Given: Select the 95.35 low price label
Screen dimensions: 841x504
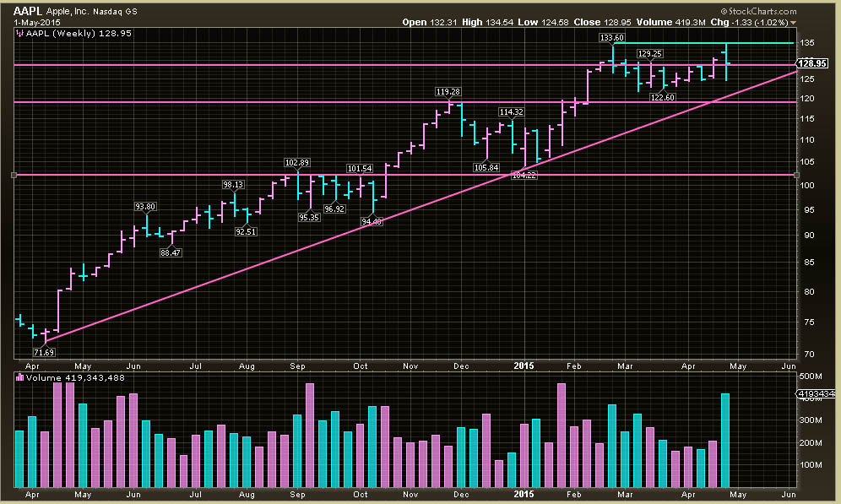Looking at the screenshot, I should point(309,218).
